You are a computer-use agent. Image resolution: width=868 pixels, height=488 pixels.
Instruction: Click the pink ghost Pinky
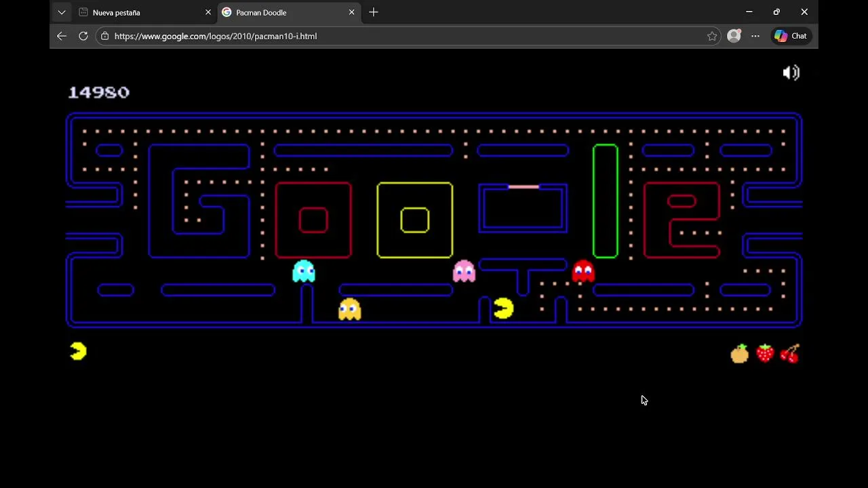point(464,271)
